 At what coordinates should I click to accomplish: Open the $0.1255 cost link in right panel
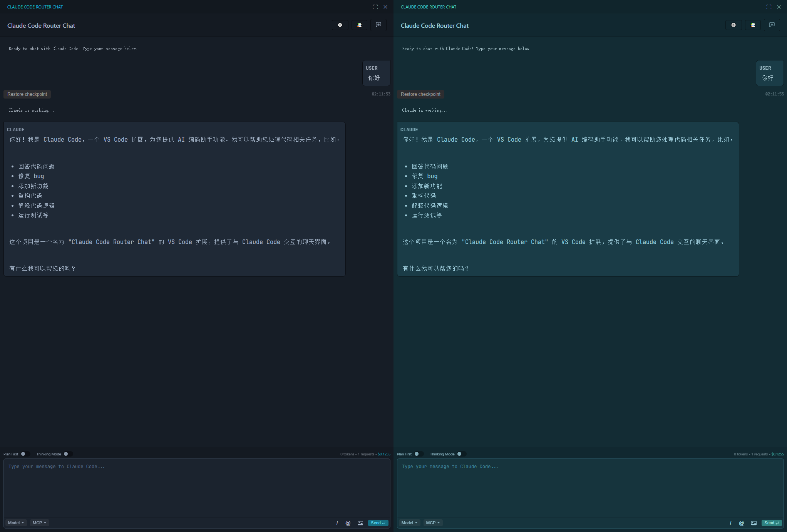[x=777, y=454]
